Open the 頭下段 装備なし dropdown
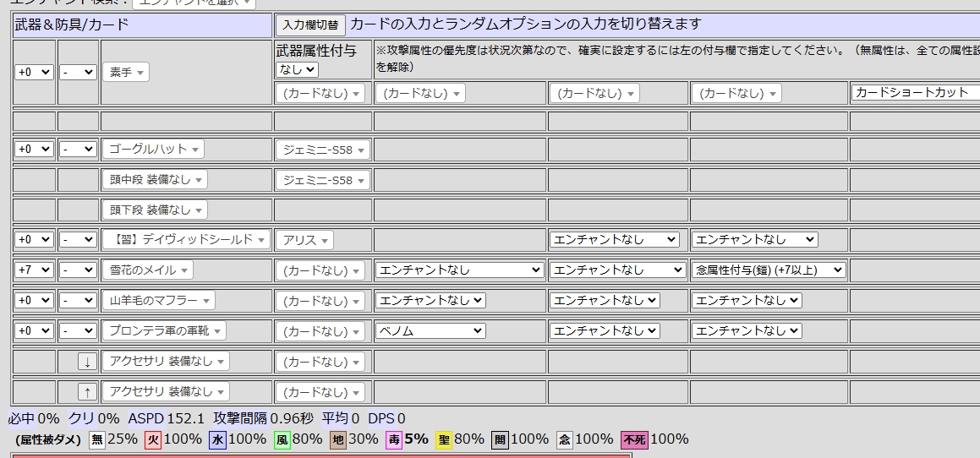The width and height of the screenshot is (980, 458). pos(155,210)
